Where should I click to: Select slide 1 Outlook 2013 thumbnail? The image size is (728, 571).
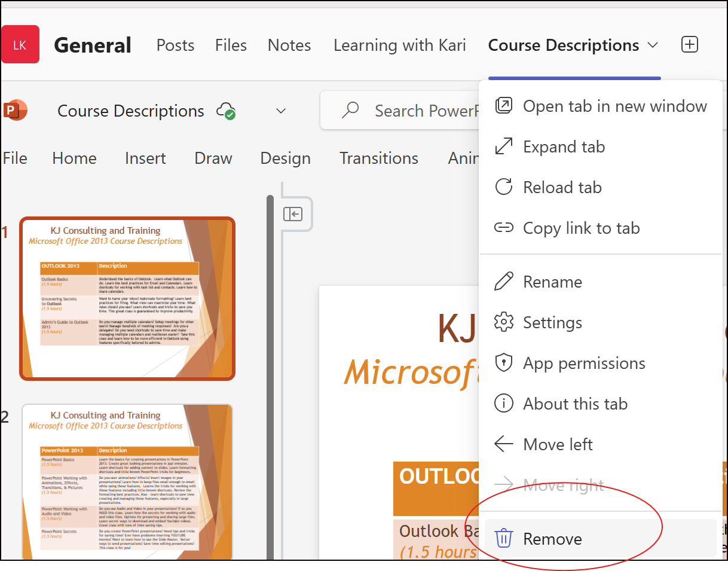point(127,298)
